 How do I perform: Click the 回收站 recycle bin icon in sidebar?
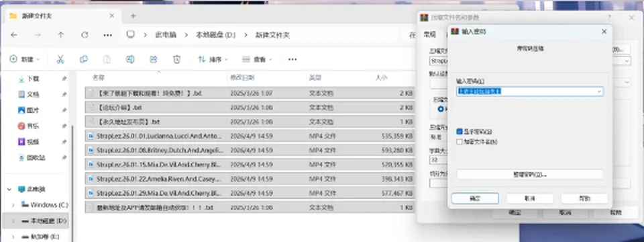click(21, 157)
